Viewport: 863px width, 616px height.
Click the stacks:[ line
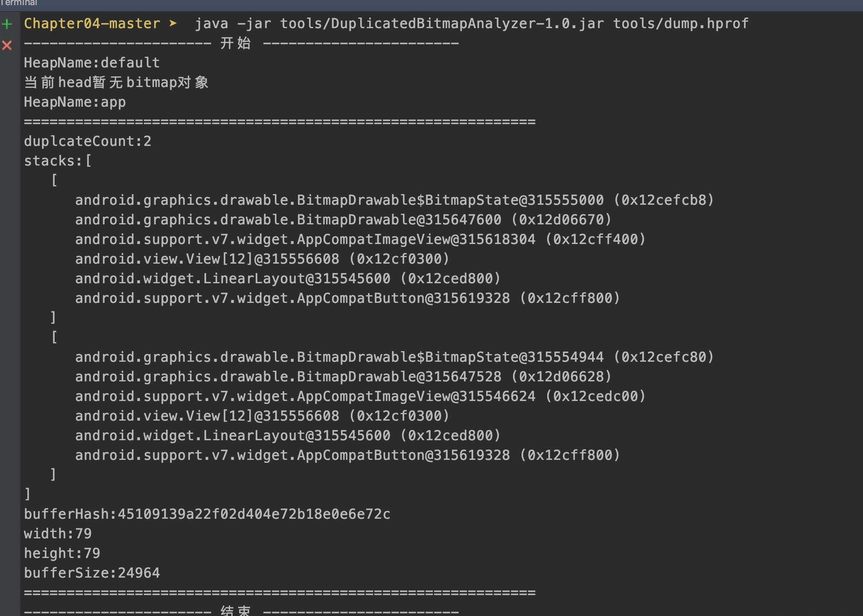point(58,161)
